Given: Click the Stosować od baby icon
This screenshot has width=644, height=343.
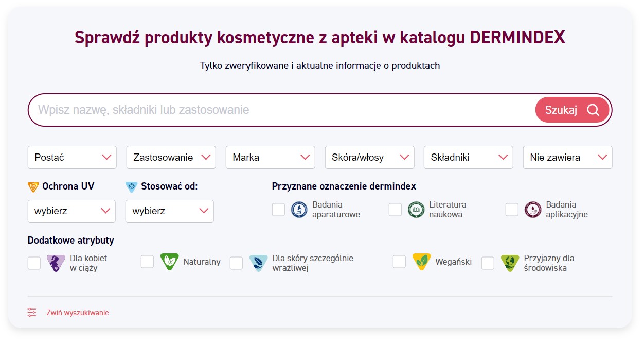Looking at the screenshot, I should (x=132, y=187).
